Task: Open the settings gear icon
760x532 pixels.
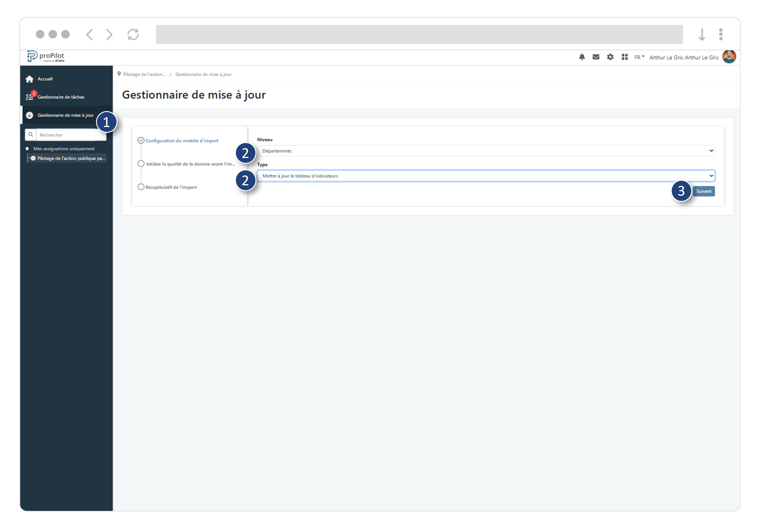Action: click(x=610, y=57)
